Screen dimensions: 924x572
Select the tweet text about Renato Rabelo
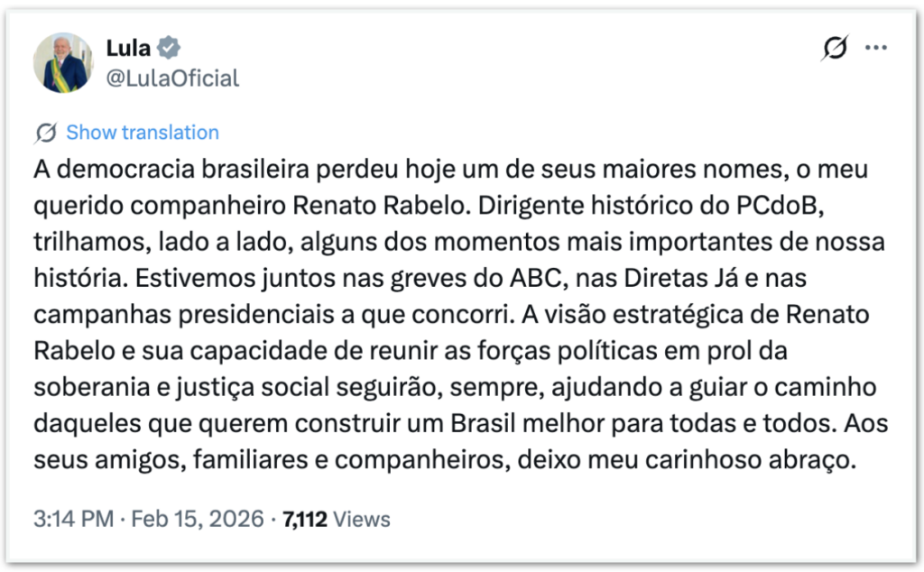pyautogui.click(x=451, y=316)
